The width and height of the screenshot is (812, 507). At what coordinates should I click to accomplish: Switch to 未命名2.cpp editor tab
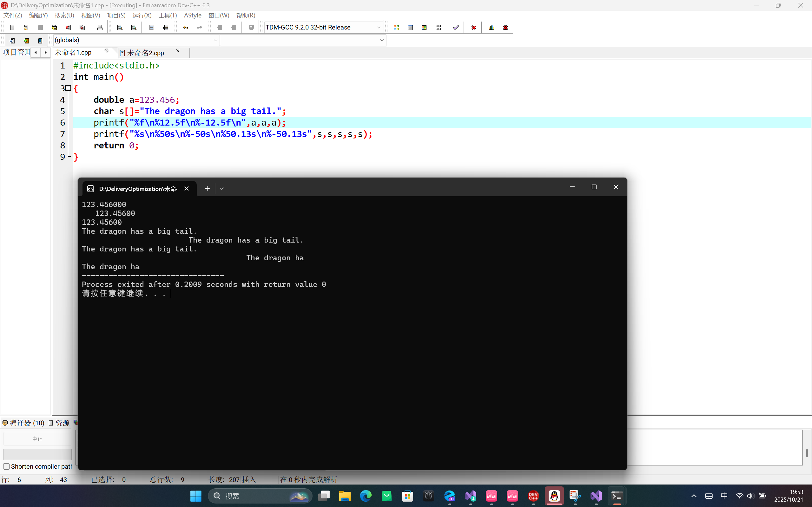click(x=146, y=53)
